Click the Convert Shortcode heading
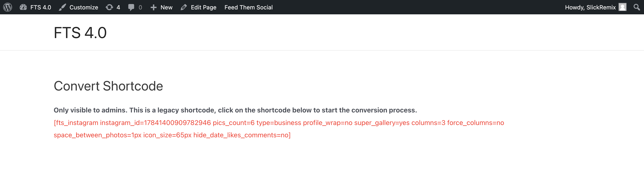 click(108, 86)
